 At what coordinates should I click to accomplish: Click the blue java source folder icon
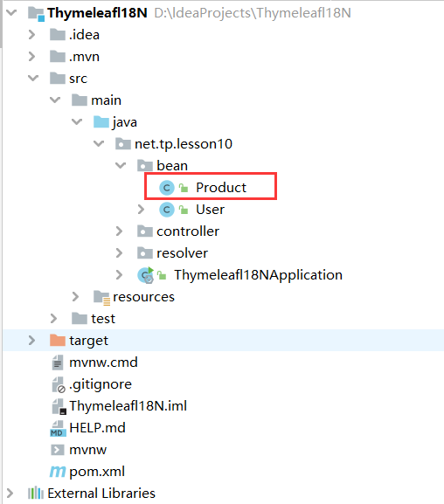(101, 122)
